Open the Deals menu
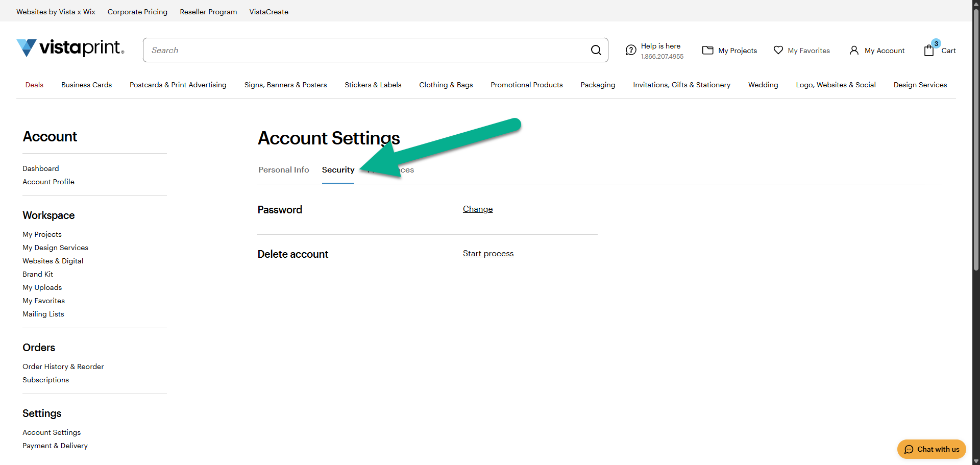The width and height of the screenshot is (980, 465). (x=34, y=85)
